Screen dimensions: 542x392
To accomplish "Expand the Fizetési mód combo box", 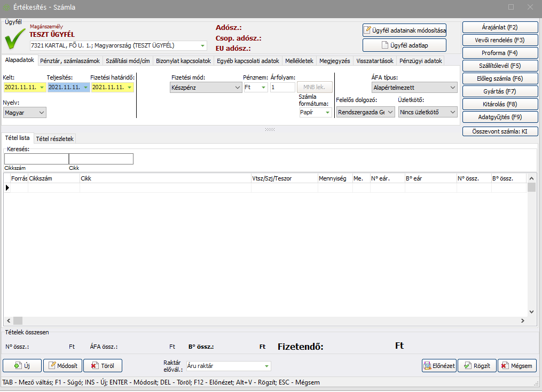I will pyautogui.click(x=238, y=88).
